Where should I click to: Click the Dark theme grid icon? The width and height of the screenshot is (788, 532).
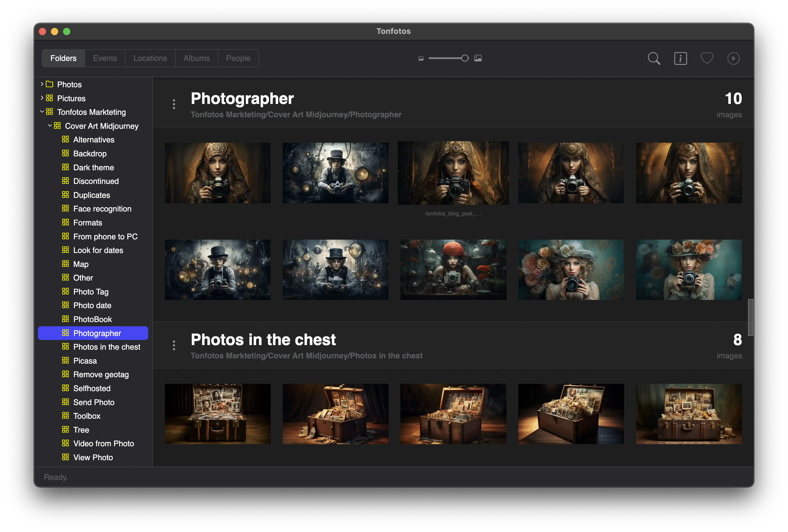pos(65,167)
